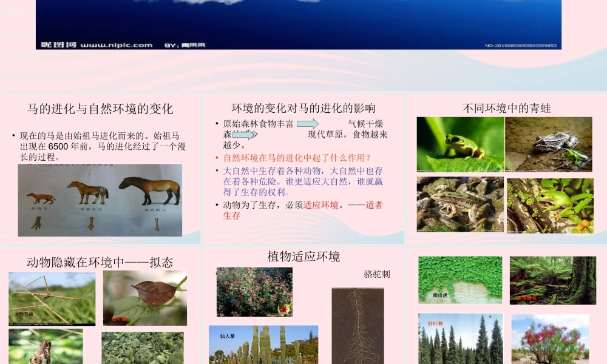Screen dimensions: 607x364
Task: Click the arrow after 原始森林食物丰富
Action: (308, 124)
